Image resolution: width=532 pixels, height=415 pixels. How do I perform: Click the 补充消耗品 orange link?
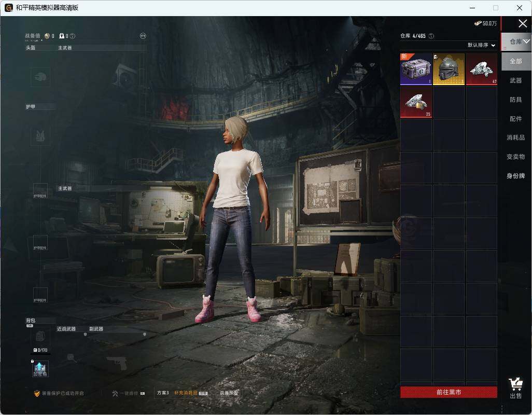pos(186,393)
